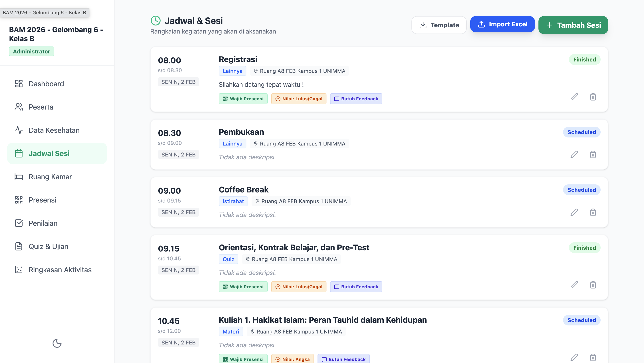Image resolution: width=644 pixels, height=363 pixels.
Task: Click the Ruang Kamar bed icon
Action: pyautogui.click(x=19, y=177)
